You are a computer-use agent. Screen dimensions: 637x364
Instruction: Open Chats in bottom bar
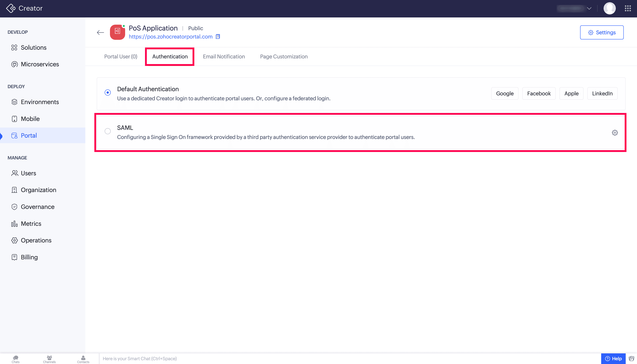tap(16, 359)
